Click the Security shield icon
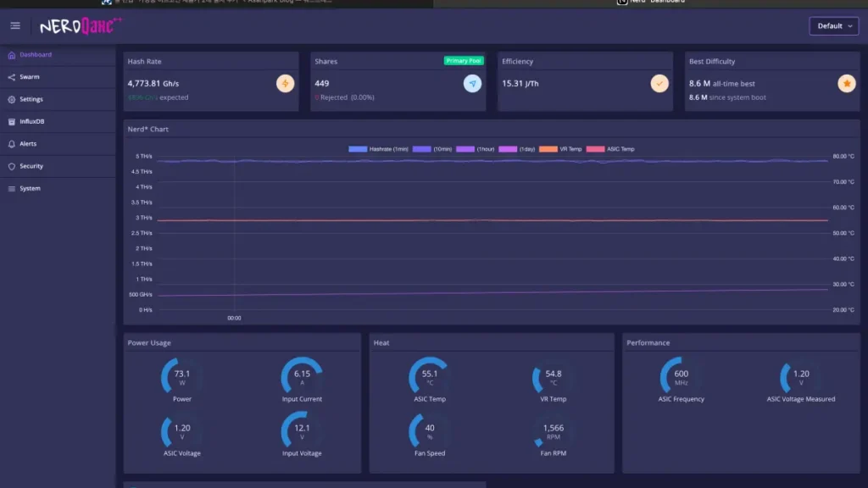The width and height of the screenshot is (868, 488). pyautogui.click(x=12, y=166)
